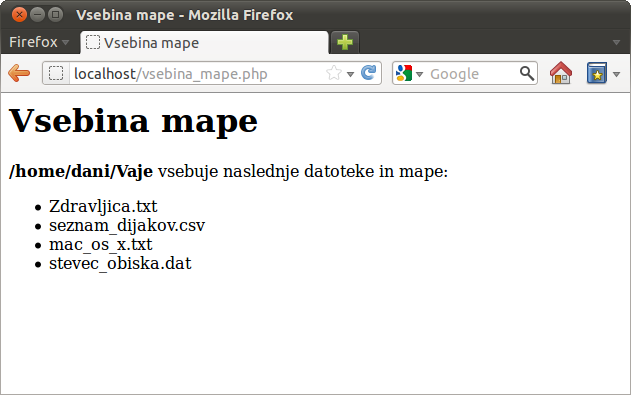The width and height of the screenshot is (631, 395).
Task: Select the Vsebina mape tab
Action: [204, 43]
